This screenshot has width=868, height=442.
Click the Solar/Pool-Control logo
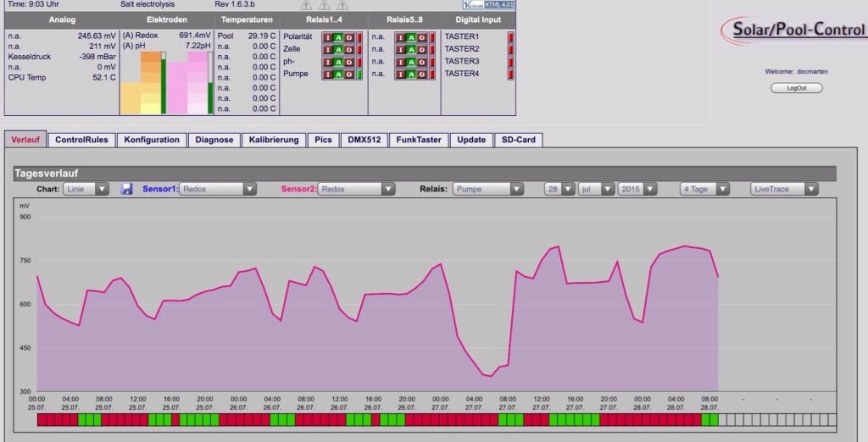pos(794,30)
